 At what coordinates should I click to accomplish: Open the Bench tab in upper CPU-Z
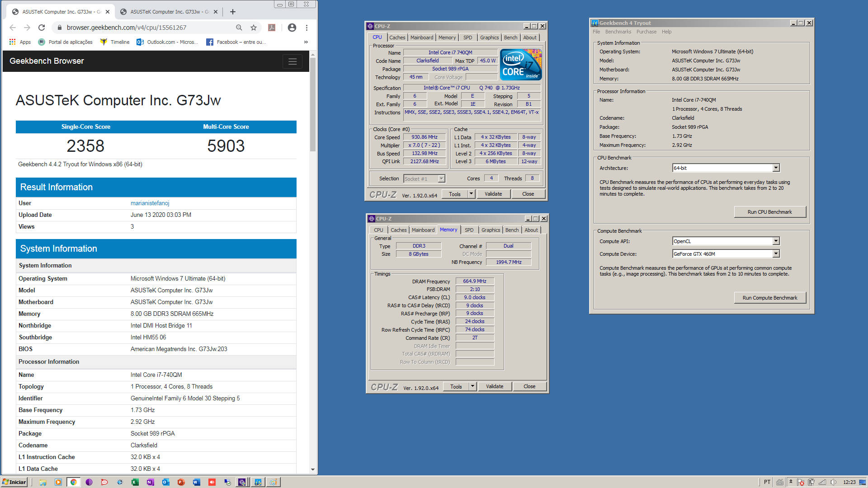coord(511,38)
